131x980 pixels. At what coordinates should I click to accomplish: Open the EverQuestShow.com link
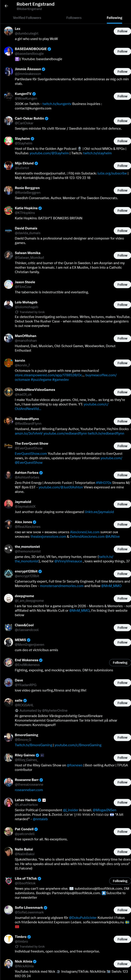coord(31,454)
